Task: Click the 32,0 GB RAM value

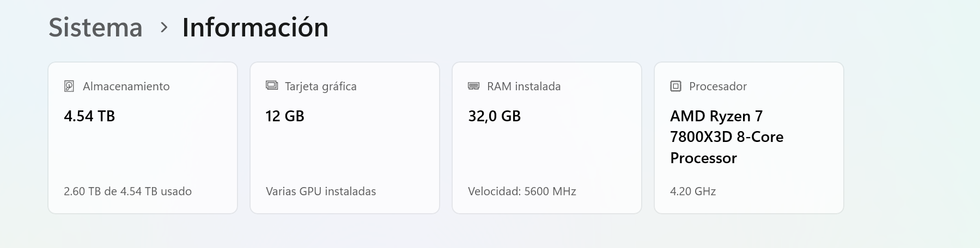Action: coord(494,116)
